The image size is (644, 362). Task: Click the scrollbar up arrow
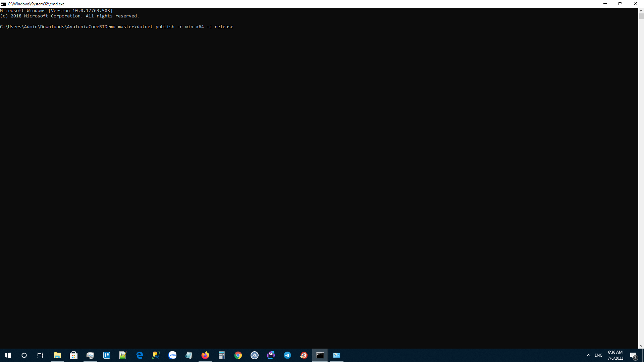pos(641,10)
